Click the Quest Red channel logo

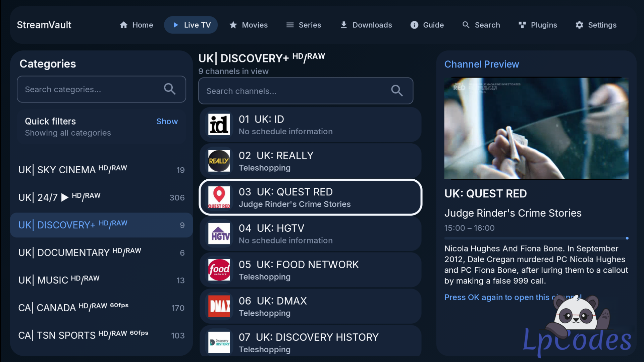click(219, 197)
